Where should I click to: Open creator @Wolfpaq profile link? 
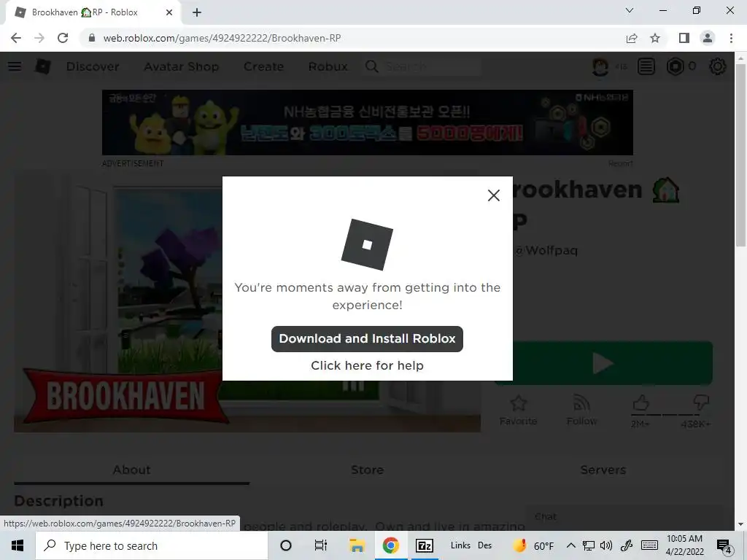click(x=546, y=251)
